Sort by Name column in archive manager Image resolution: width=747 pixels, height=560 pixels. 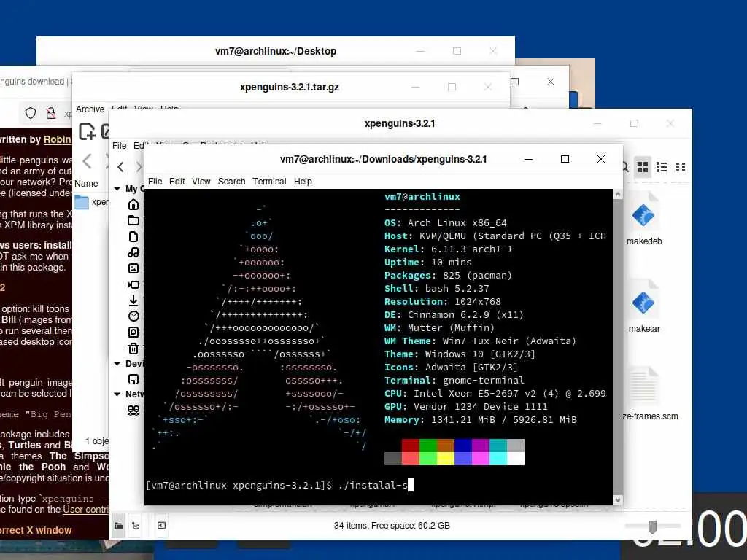coord(86,183)
